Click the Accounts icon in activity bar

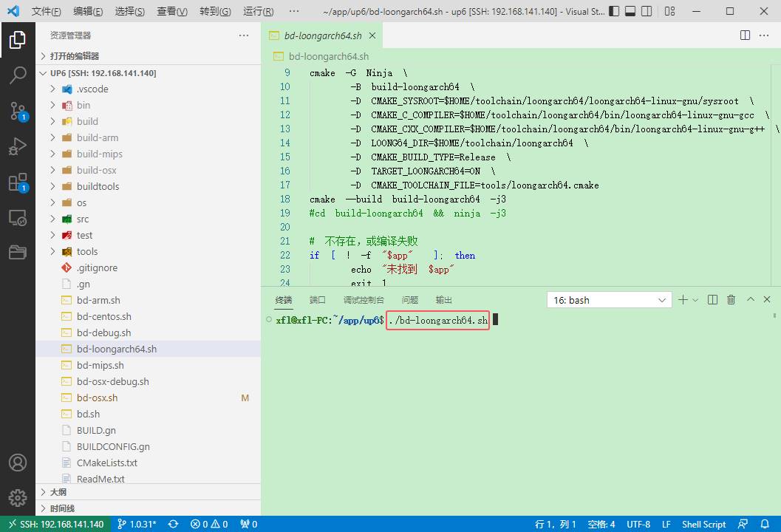18,463
